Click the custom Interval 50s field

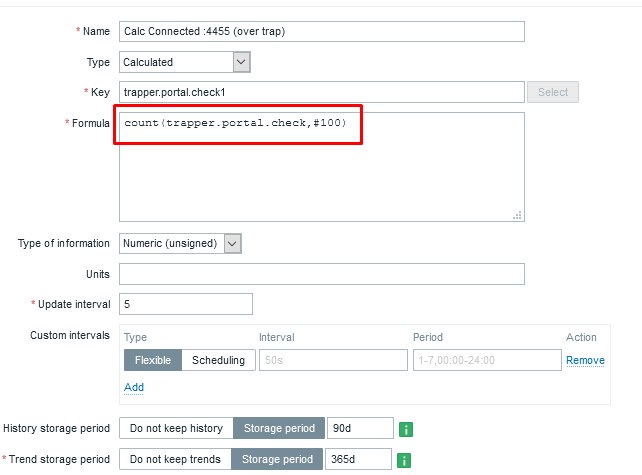click(x=333, y=360)
